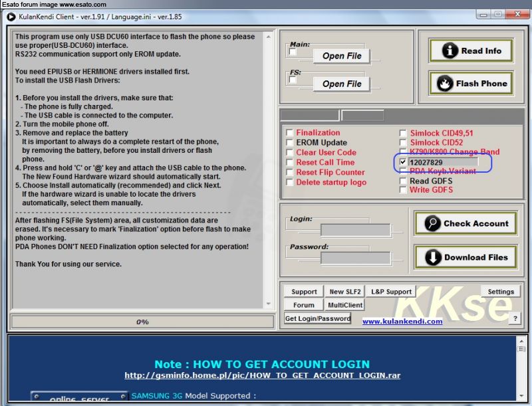The width and height of the screenshot is (532, 406).
Task: Click the Forum button
Action: pyautogui.click(x=304, y=305)
